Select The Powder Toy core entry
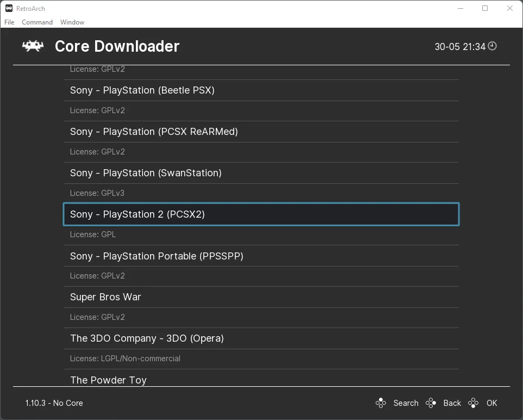The width and height of the screenshot is (523, 420). point(261,378)
